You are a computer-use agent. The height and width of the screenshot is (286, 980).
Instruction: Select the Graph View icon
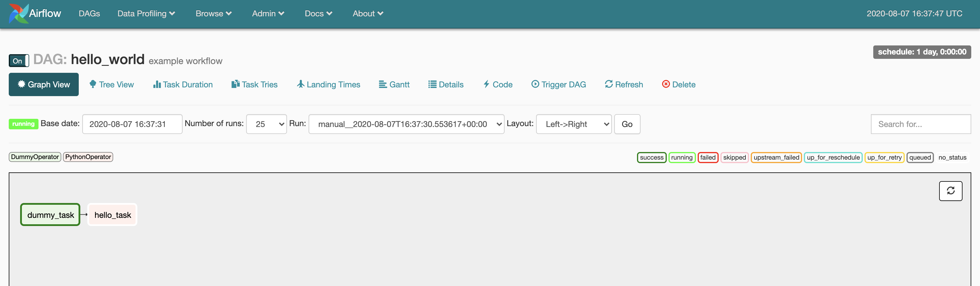22,84
